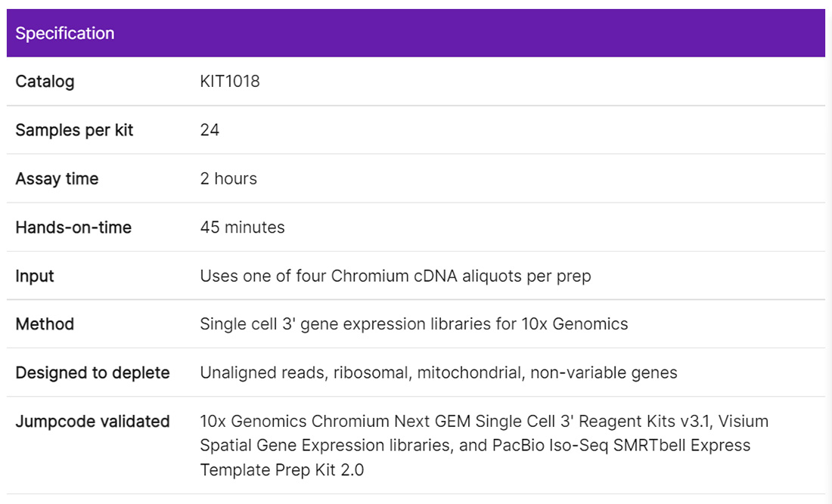This screenshot has height=504, width=832.
Task: Click the Visium Spatial Gene Expression line
Action: [318, 446]
